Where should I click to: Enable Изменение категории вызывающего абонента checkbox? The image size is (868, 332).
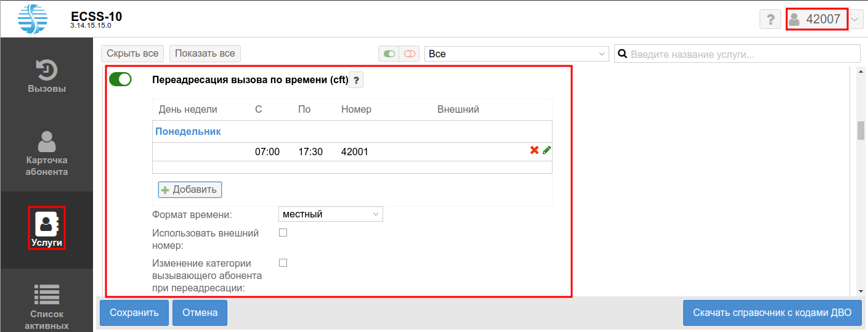(283, 263)
